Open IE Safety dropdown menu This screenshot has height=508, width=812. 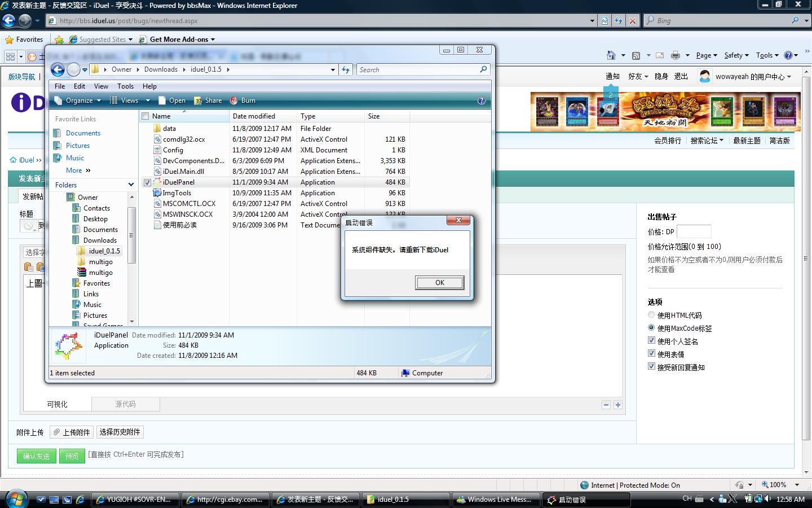(x=736, y=55)
